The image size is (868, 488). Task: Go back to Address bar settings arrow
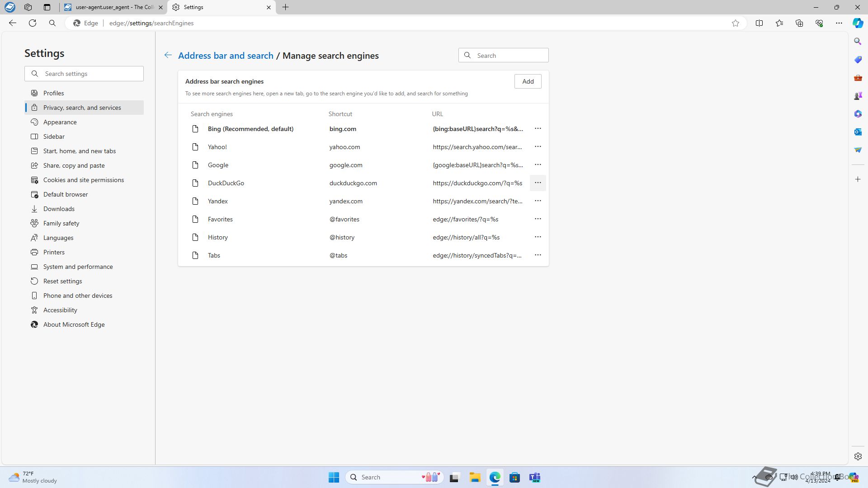(x=168, y=55)
